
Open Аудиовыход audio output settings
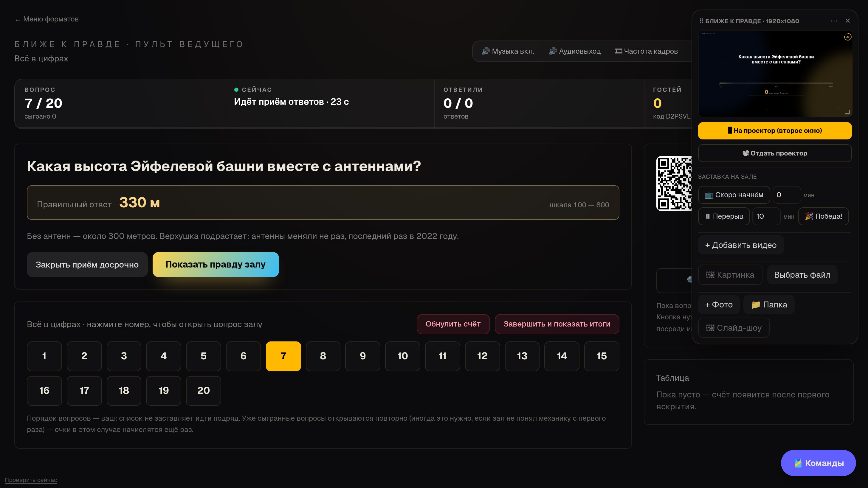coord(575,51)
